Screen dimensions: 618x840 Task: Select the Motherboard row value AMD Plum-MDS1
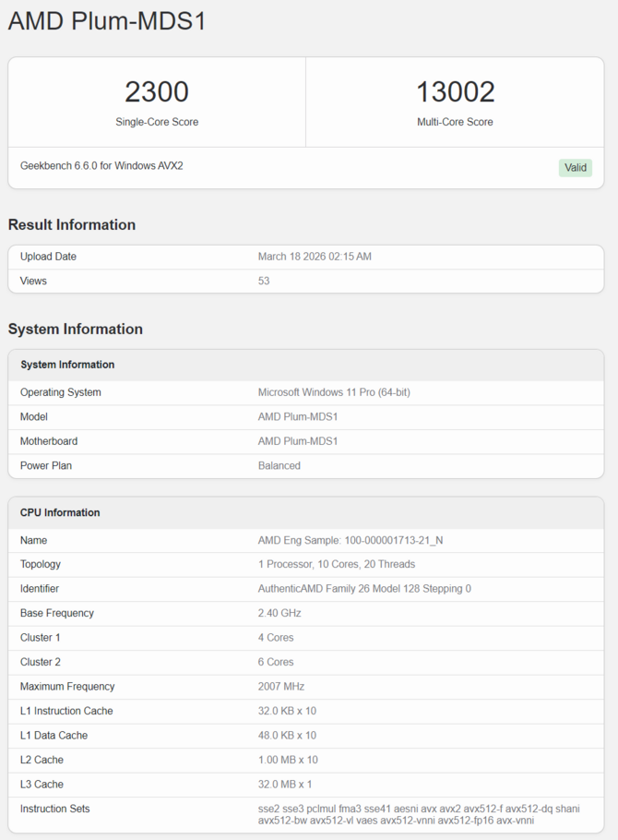[298, 441]
